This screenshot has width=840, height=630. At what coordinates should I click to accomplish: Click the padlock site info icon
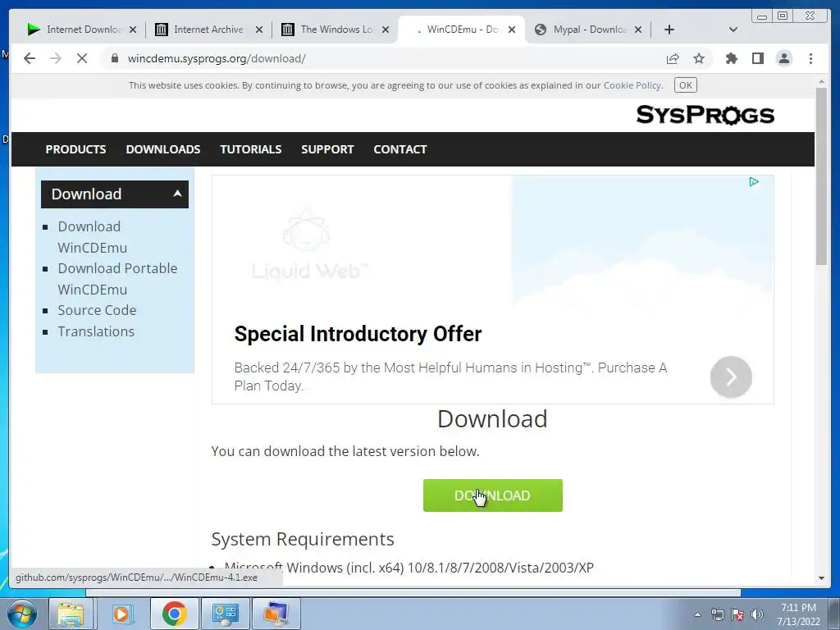114,58
